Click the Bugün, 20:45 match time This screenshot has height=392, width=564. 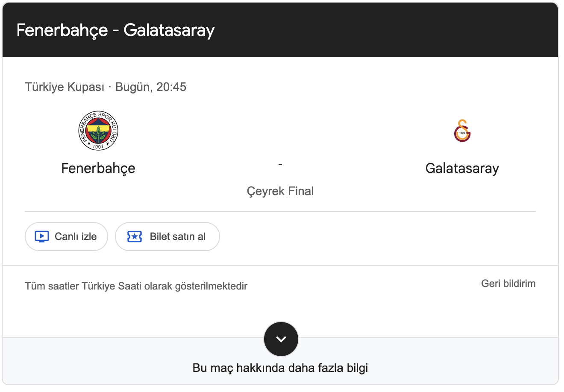click(x=151, y=87)
